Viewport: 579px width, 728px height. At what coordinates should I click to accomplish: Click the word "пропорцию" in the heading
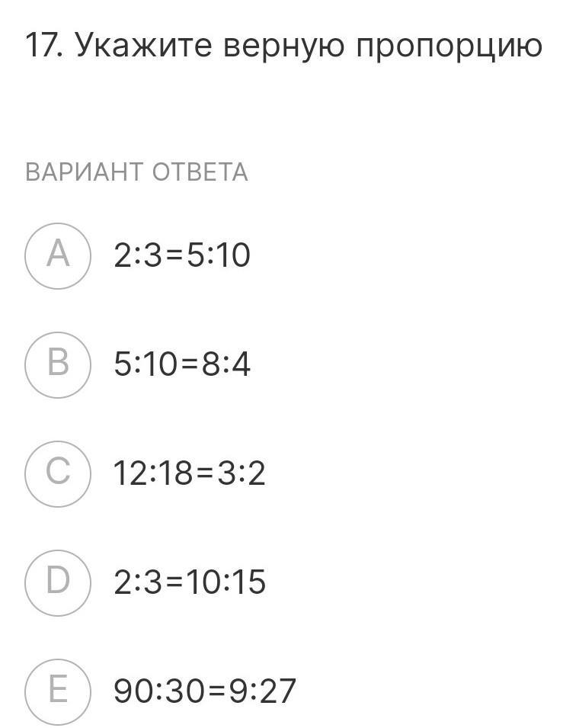pyautogui.click(x=449, y=47)
